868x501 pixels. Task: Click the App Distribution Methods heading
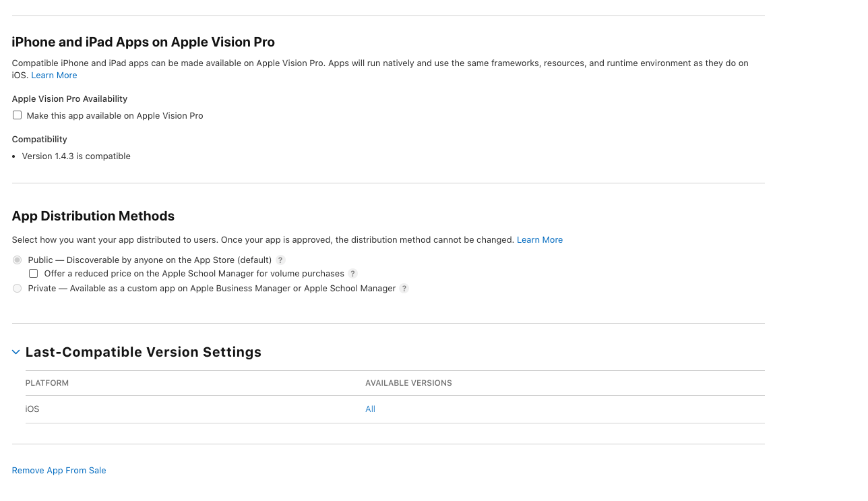pos(93,216)
